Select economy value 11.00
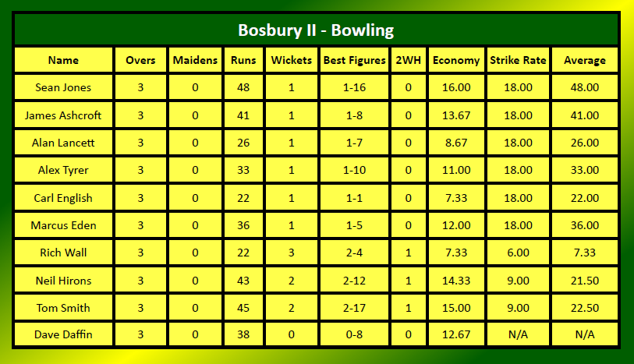This screenshot has width=634, height=364. (456, 170)
